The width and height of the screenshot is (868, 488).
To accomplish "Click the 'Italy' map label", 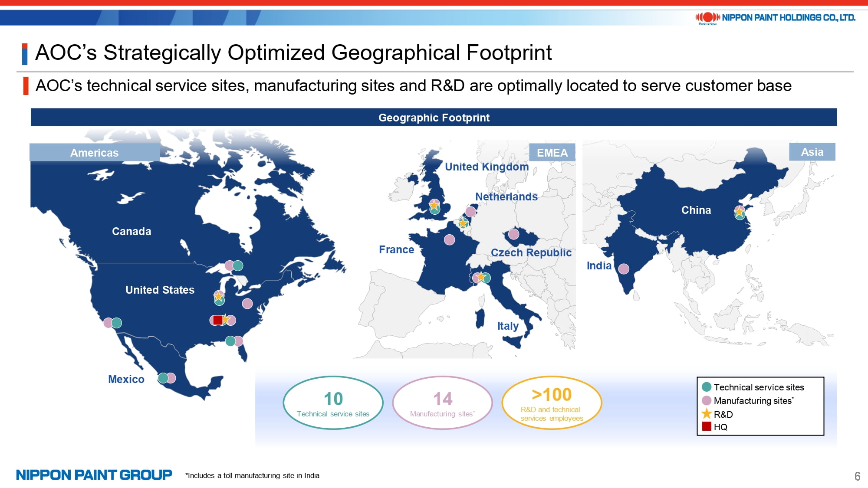I will coord(508,326).
